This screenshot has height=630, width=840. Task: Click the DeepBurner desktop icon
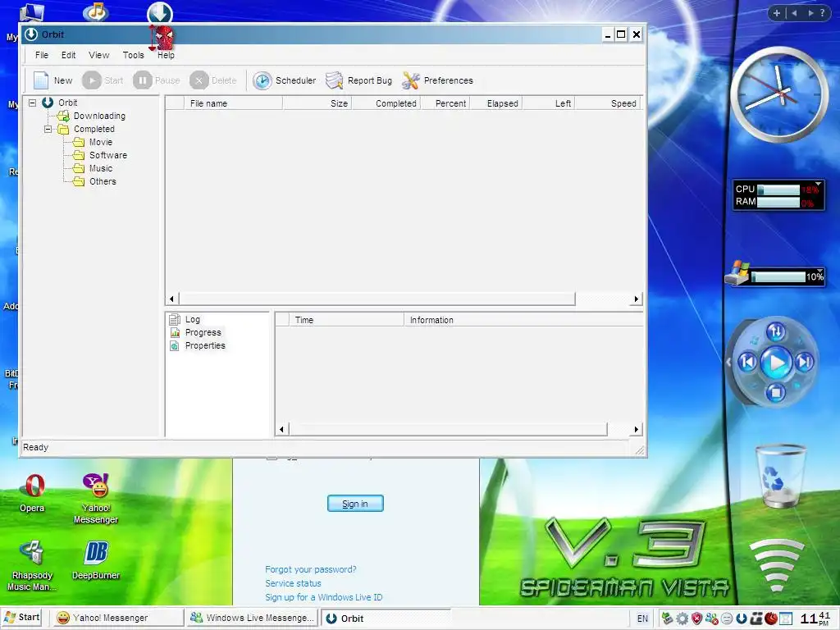(96, 559)
